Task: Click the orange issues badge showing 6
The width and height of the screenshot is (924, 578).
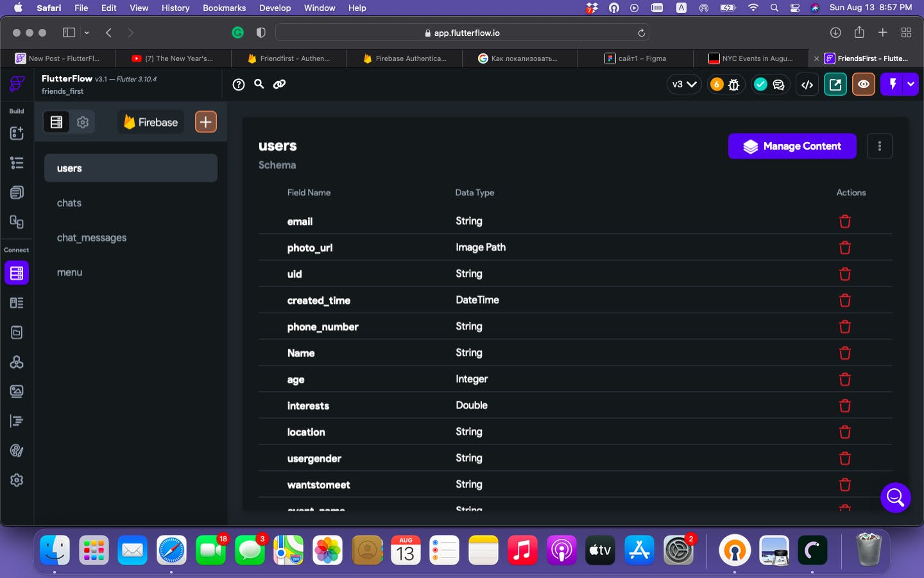Action: point(717,84)
